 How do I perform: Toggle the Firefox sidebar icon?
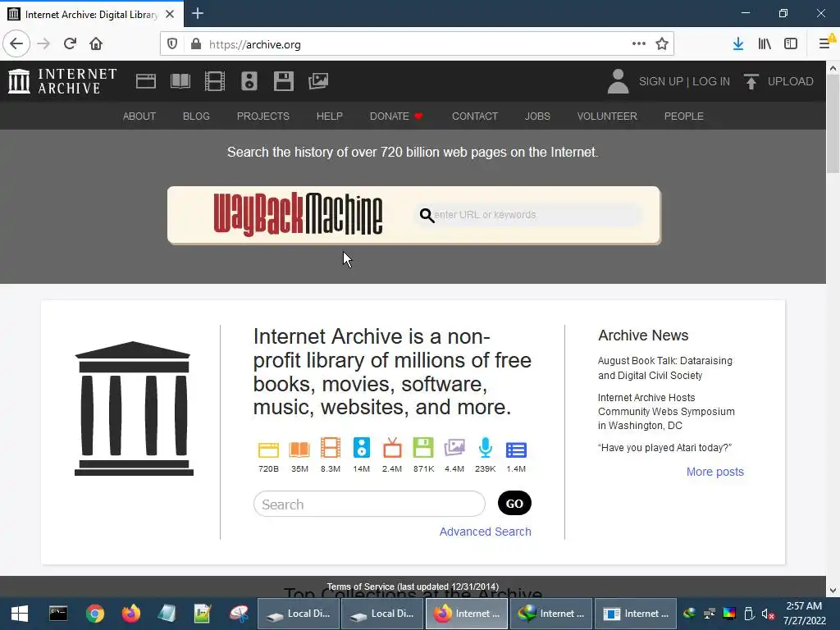(791, 44)
